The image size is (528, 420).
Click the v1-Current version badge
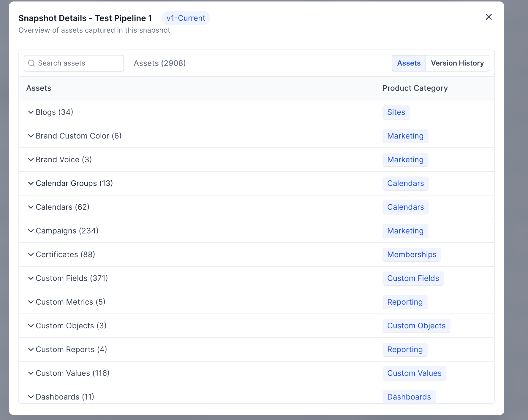(186, 18)
